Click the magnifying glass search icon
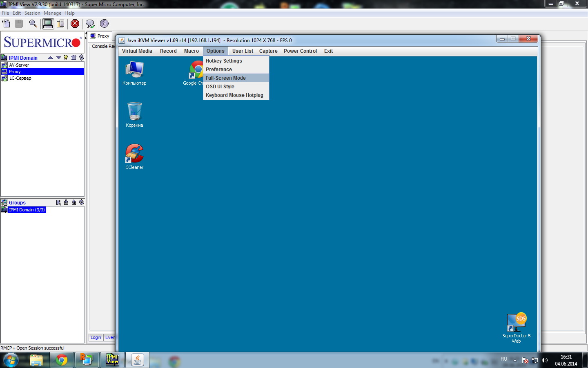This screenshot has height=368, width=588. tap(33, 24)
